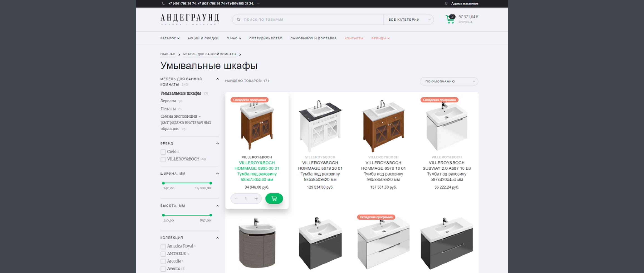Expand the Бренды menu
The height and width of the screenshot is (273, 644).
[x=380, y=38]
